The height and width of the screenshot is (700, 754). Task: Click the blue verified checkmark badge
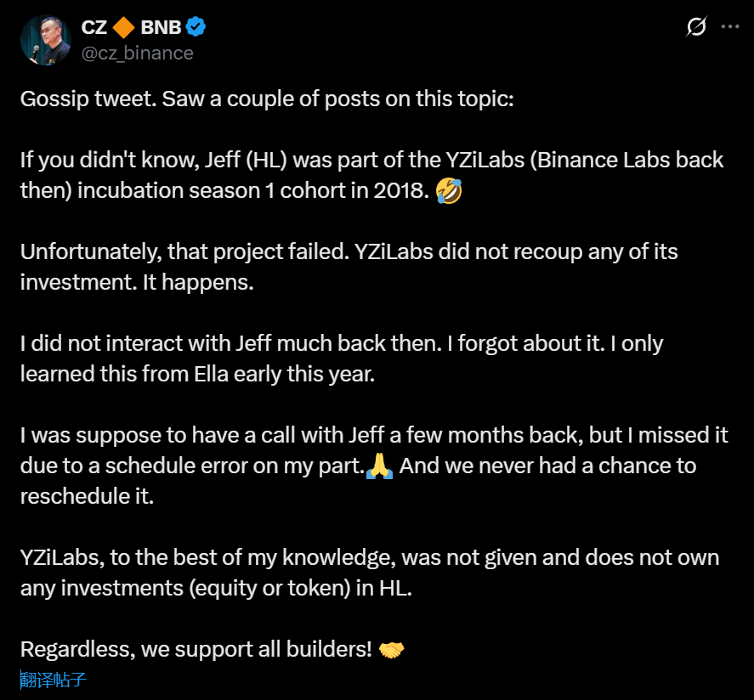pyautogui.click(x=196, y=27)
